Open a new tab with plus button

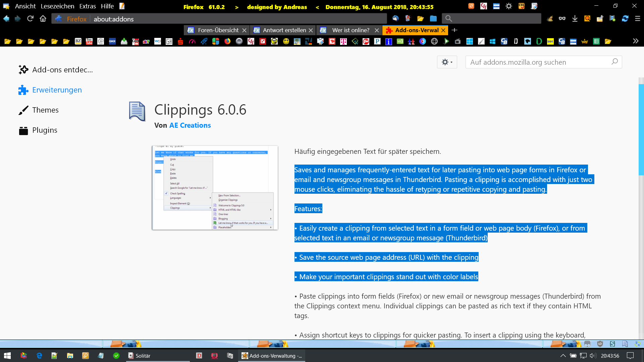point(454,30)
